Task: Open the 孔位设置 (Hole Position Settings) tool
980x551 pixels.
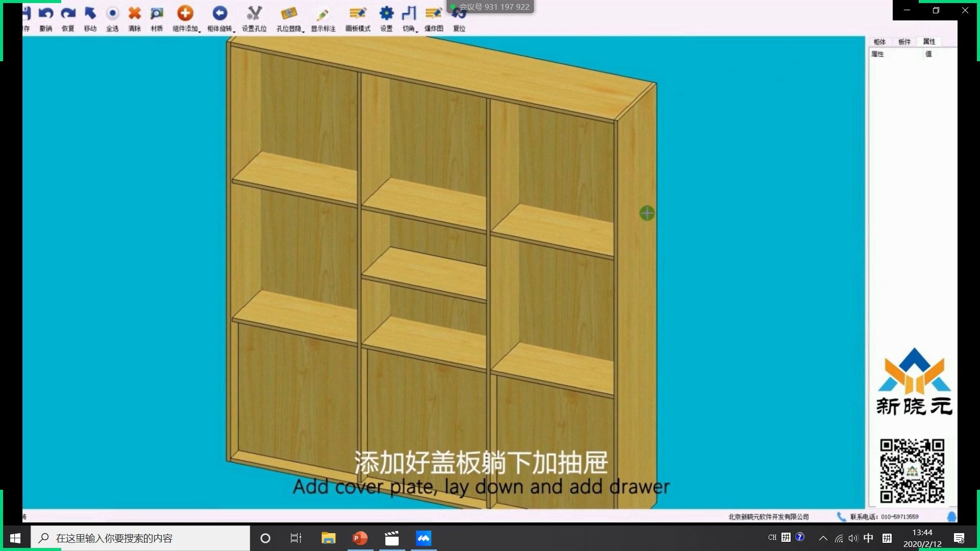Action: click(253, 12)
